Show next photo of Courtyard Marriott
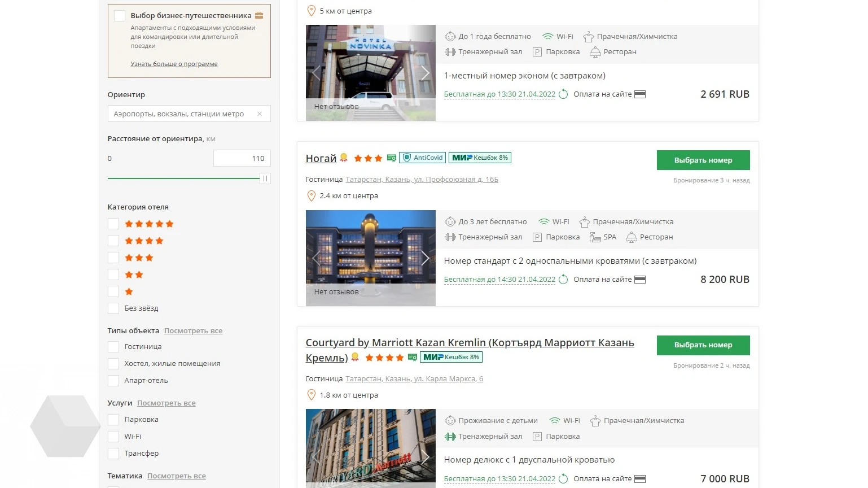Image resolution: width=868 pixels, height=488 pixels. point(425,457)
